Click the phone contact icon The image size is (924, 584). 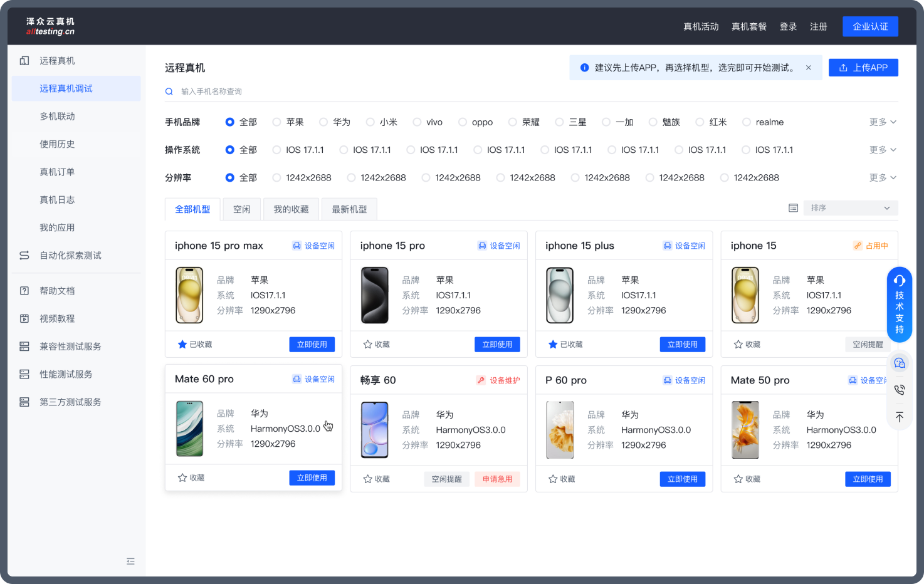899,390
